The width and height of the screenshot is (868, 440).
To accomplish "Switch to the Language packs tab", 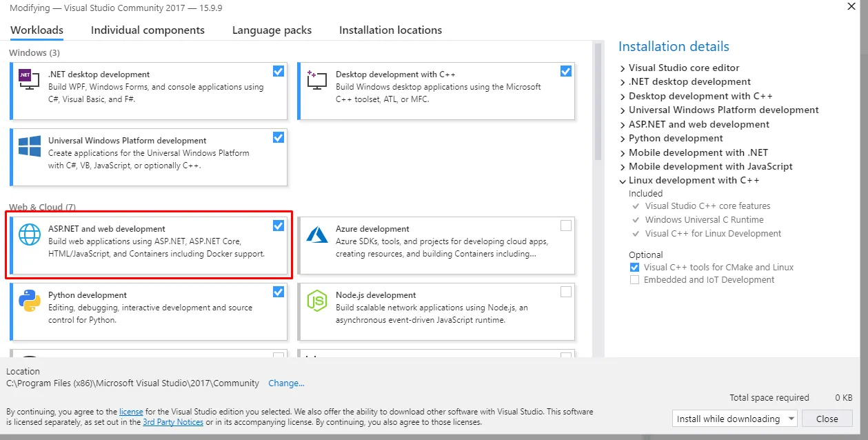I will click(272, 30).
